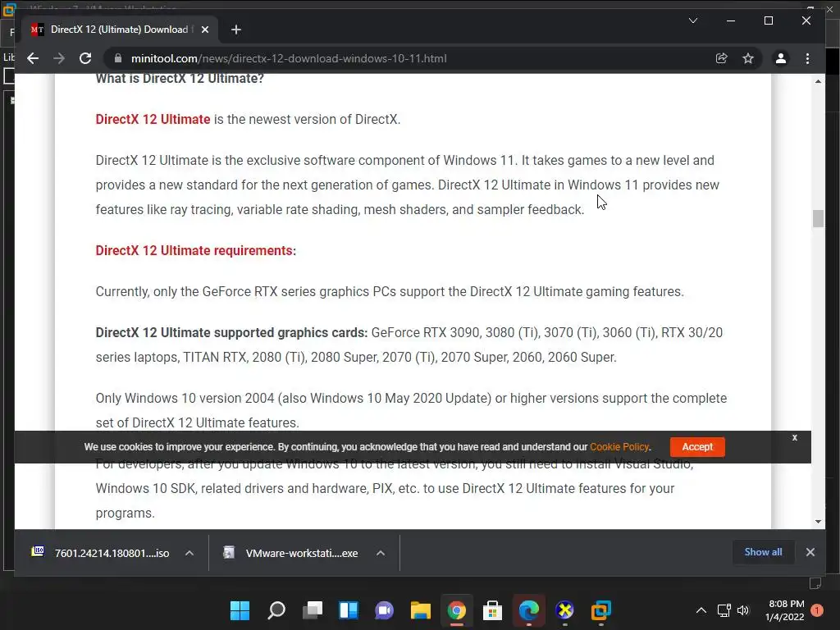Open Microsoft Store from taskbar
Image resolution: width=840 pixels, height=630 pixels.
(492, 610)
